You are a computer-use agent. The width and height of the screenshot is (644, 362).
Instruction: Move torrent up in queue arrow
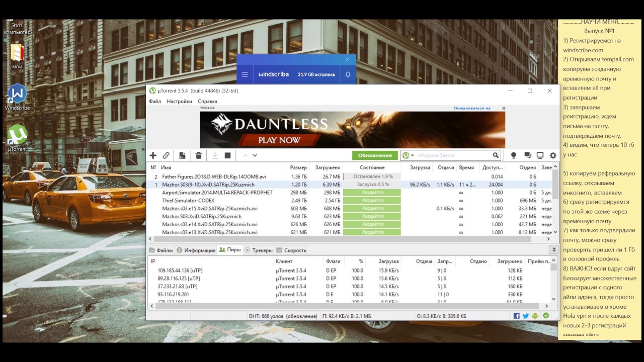coord(245,155)
